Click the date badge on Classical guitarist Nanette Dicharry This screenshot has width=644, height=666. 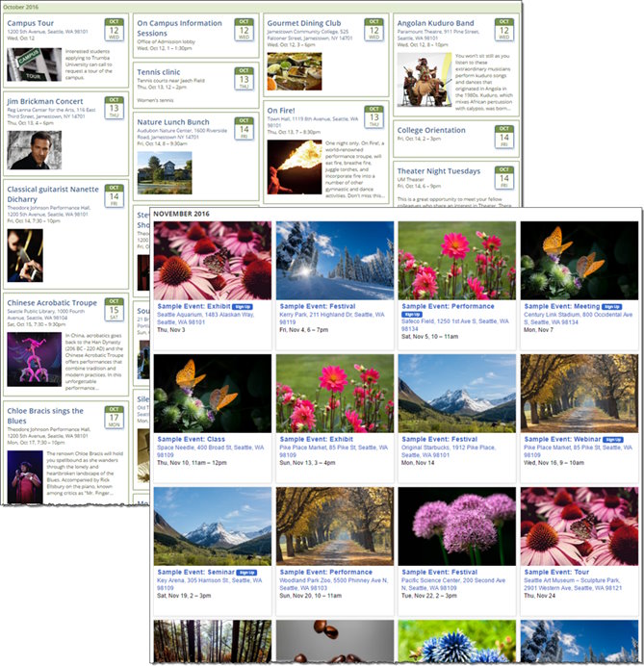114,195
